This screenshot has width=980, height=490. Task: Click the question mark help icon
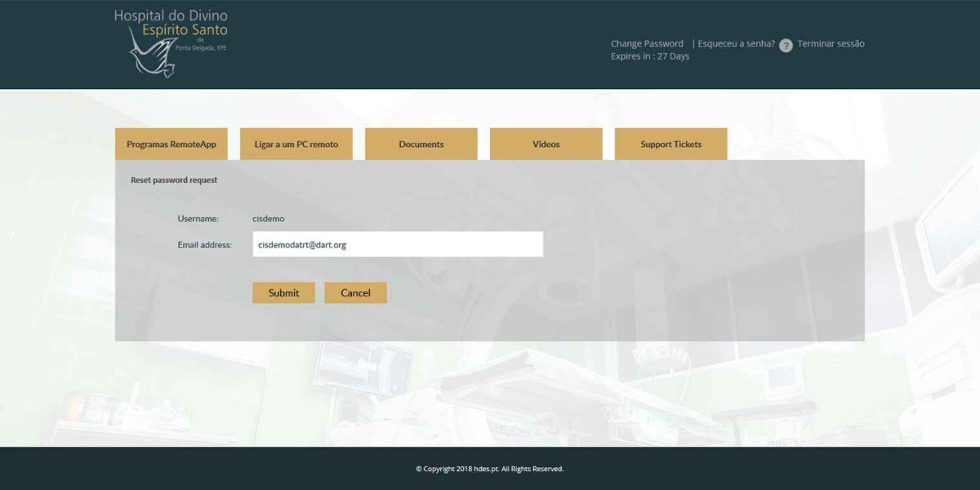[786, 46]
